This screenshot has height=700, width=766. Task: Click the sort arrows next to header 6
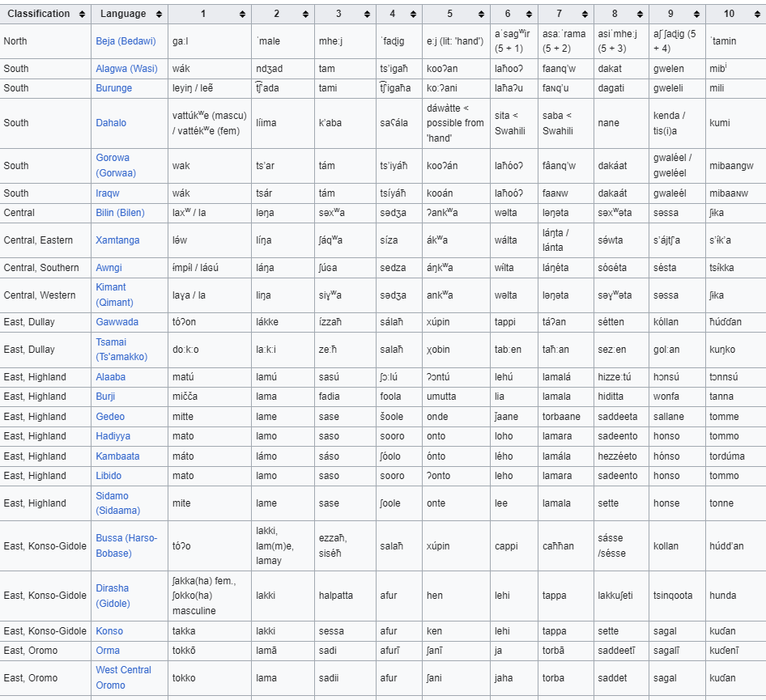(x=529, y=14)
